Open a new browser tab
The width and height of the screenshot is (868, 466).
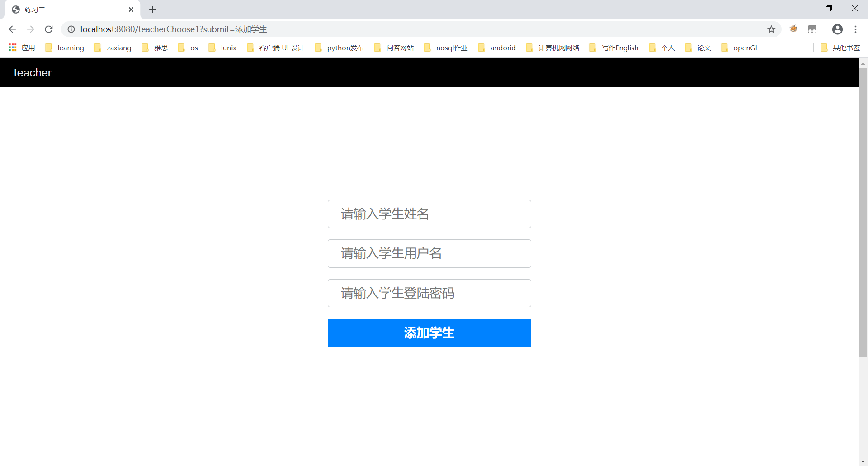(x=152, y=9)
